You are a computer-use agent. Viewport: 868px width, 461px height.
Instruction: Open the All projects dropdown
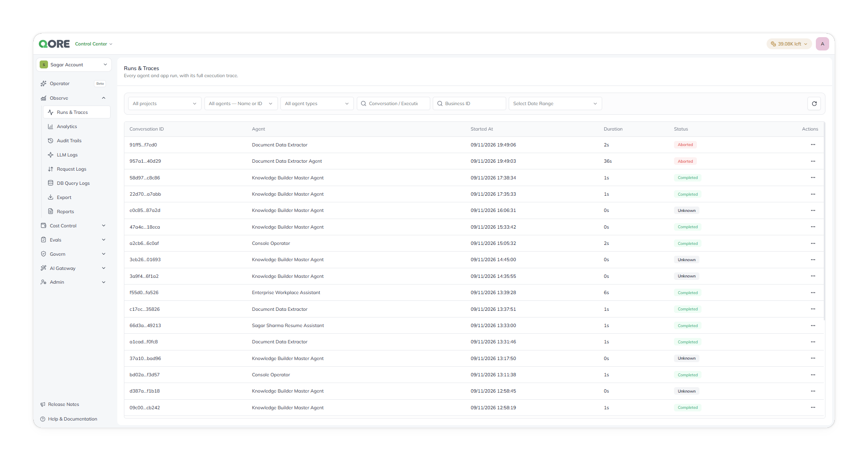click(x=165, y=103)
